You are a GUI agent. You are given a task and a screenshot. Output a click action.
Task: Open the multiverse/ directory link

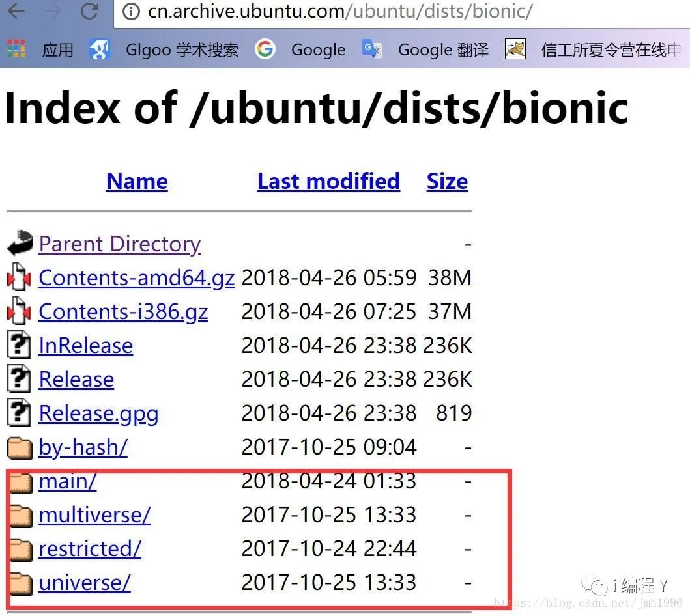pyautogui.click(x=94, y=515)
